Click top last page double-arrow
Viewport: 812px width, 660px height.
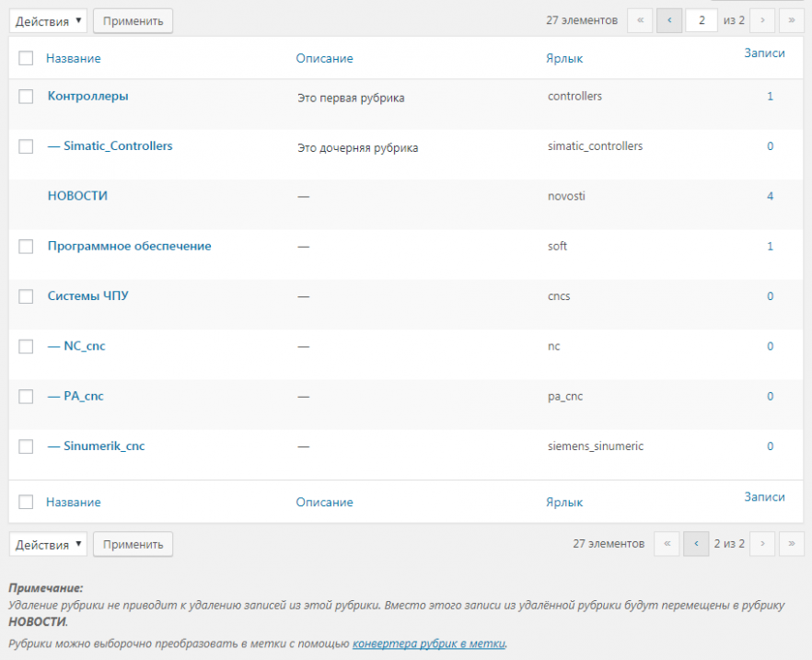(x=792, y=20)
